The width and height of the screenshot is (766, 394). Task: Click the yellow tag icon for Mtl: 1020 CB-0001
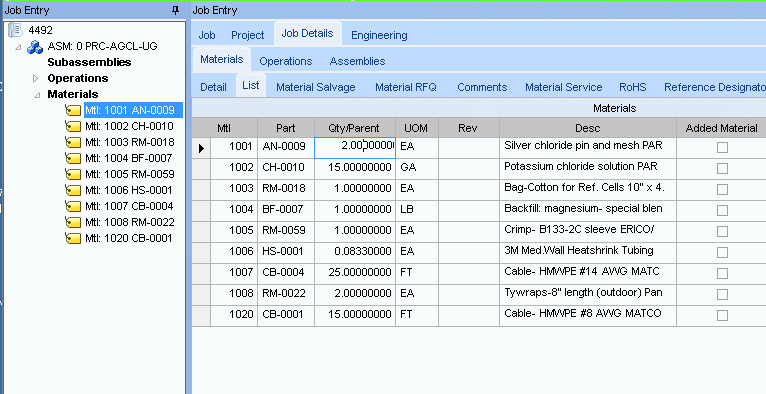coord(73,238)
